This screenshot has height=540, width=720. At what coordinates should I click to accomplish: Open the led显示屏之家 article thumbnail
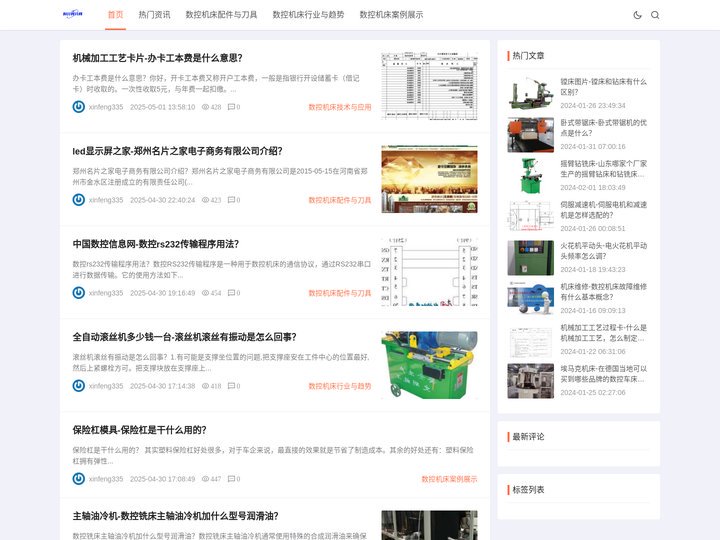(429, 179)
